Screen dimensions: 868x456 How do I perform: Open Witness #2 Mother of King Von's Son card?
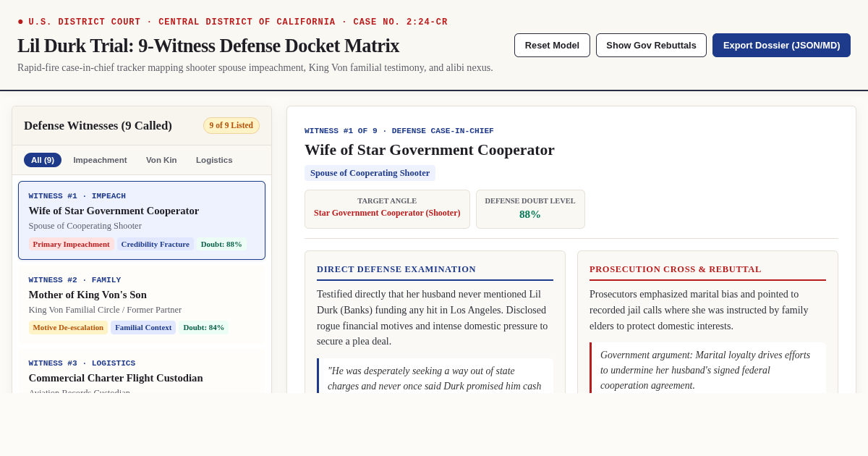[x=142, y=304]
